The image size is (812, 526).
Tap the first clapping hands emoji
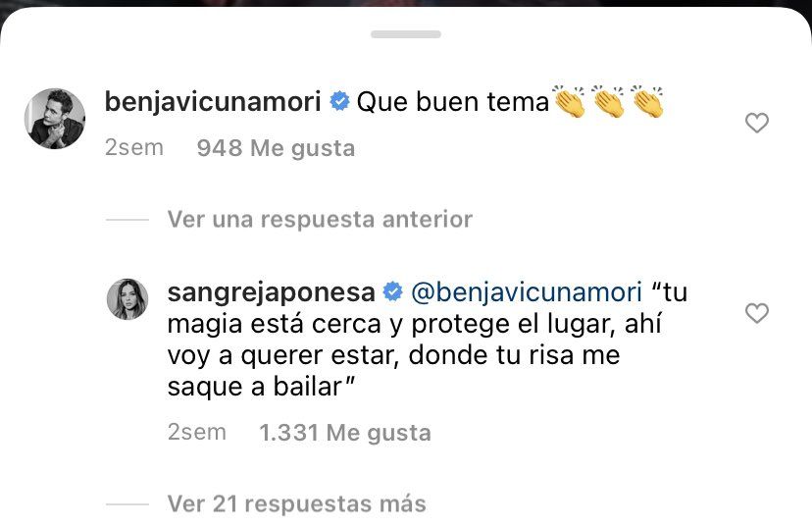[x=569, y=101]
